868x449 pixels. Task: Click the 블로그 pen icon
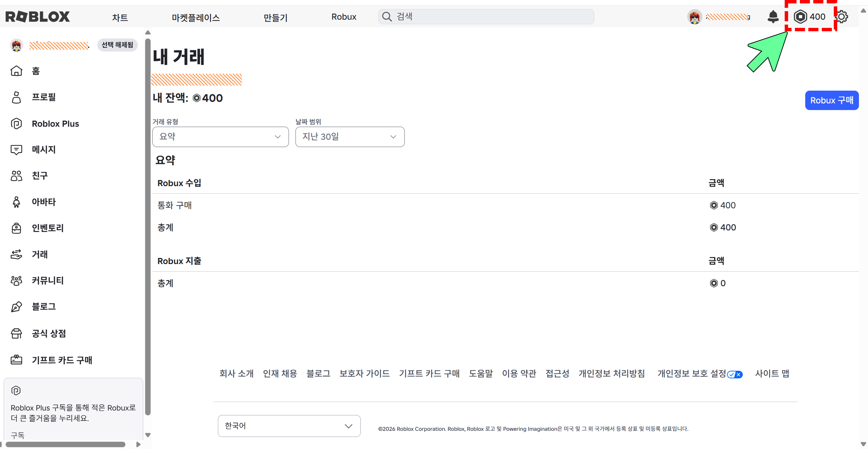(16, 307)
